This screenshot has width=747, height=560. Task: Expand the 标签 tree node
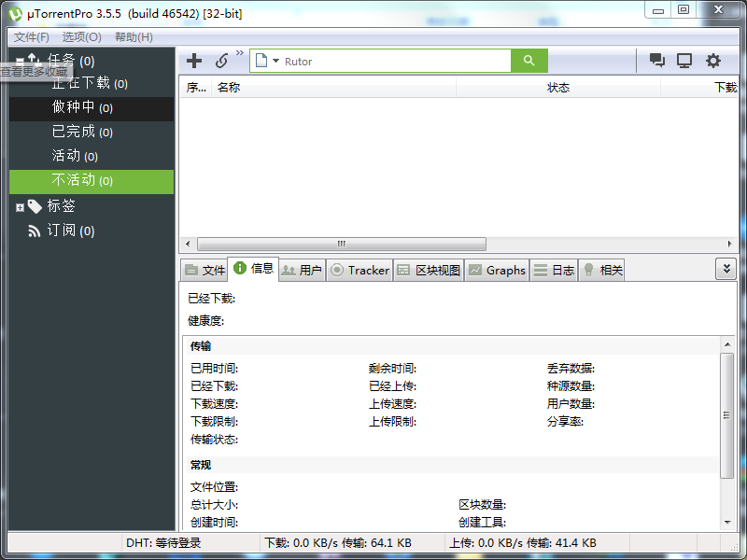[x=20, y=207]
